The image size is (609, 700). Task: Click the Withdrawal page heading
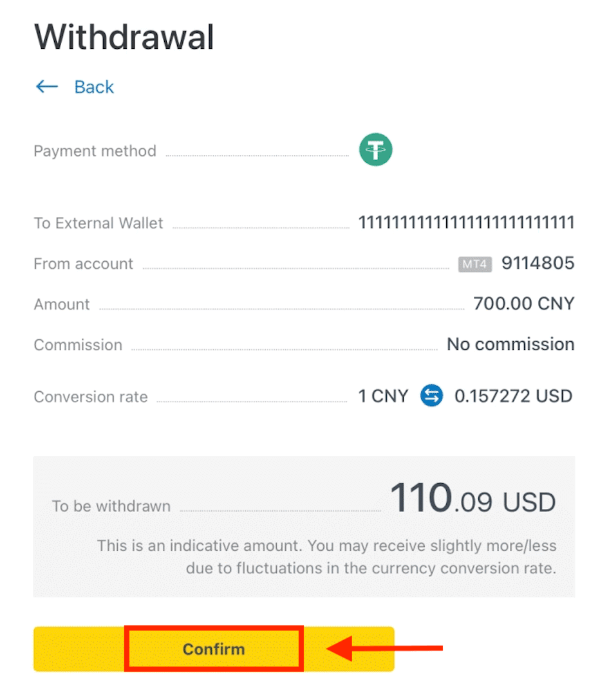(124, 37)
